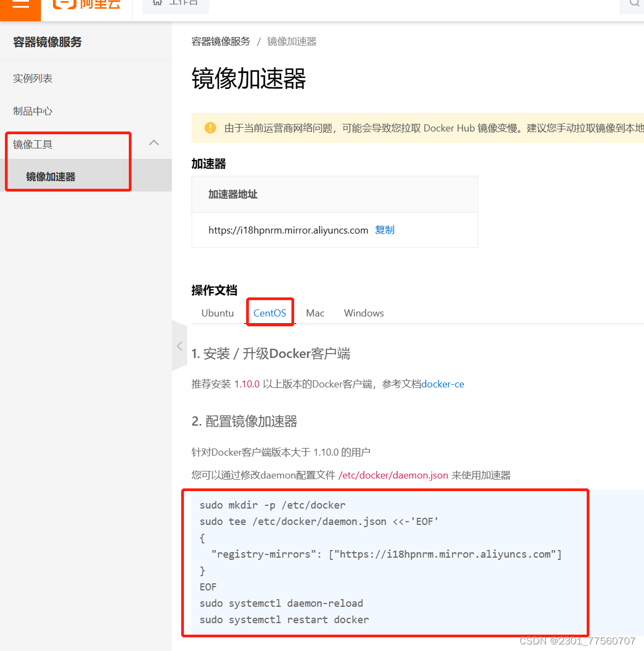Switch to the Ubuntu tab

[218, 313]
